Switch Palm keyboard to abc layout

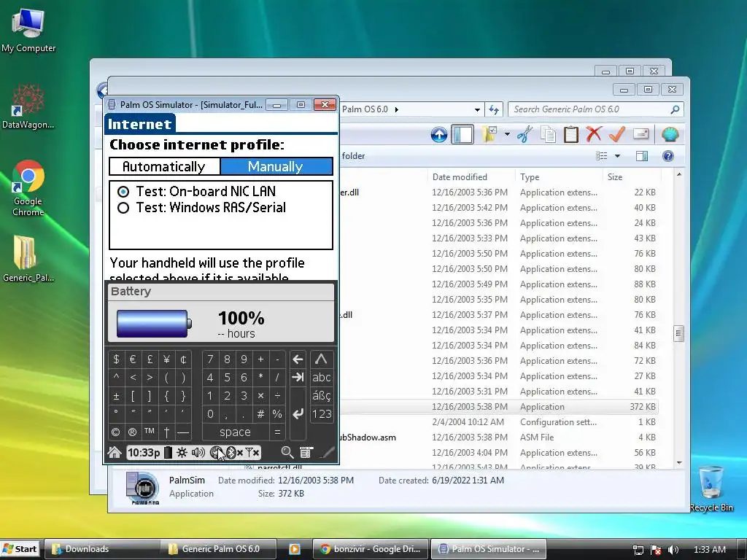pos(321,378)
